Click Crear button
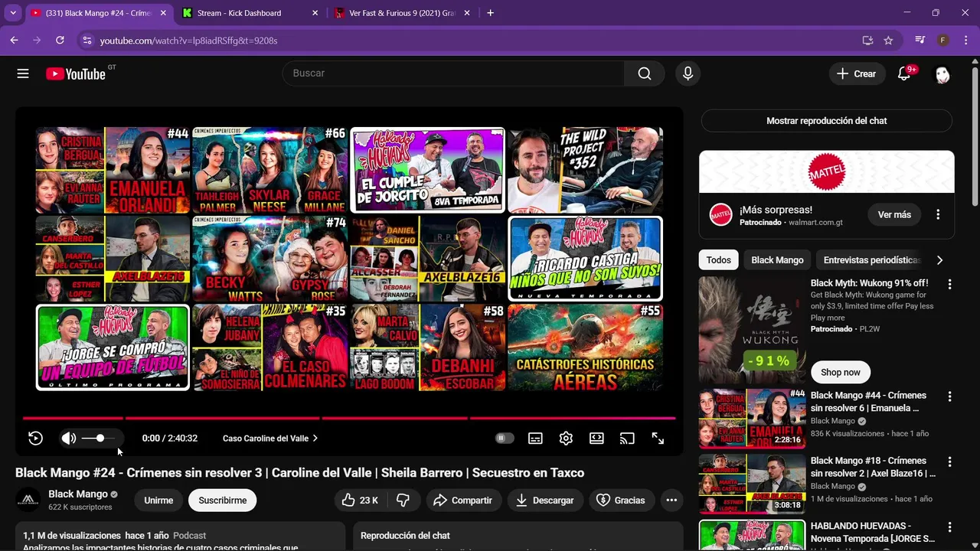980x551 pixels. (x=856, y=73)
